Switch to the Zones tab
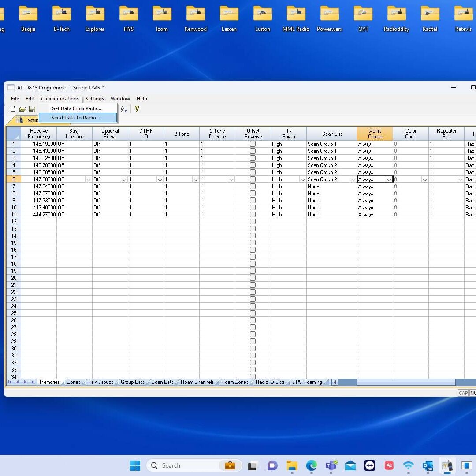 [74, 382]
